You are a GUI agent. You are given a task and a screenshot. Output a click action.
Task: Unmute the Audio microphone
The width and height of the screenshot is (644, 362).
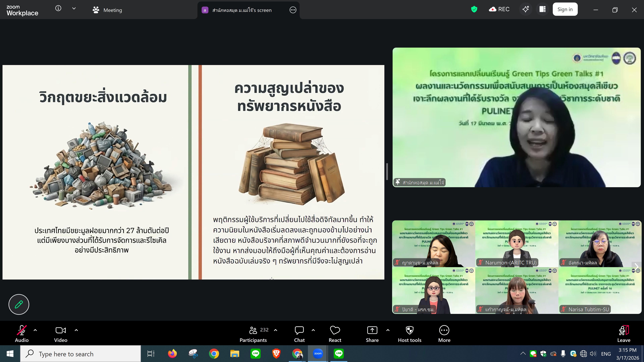tap(21, 334)
